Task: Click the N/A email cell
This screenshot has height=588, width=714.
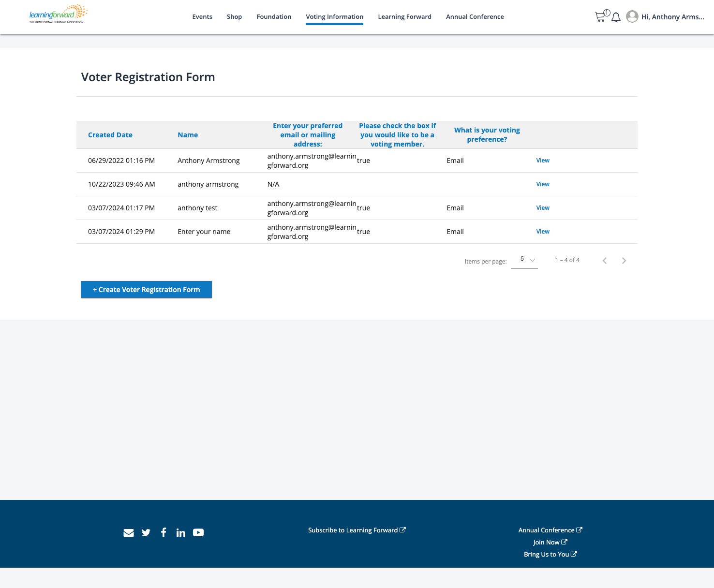Action: [x=273, y=184]
